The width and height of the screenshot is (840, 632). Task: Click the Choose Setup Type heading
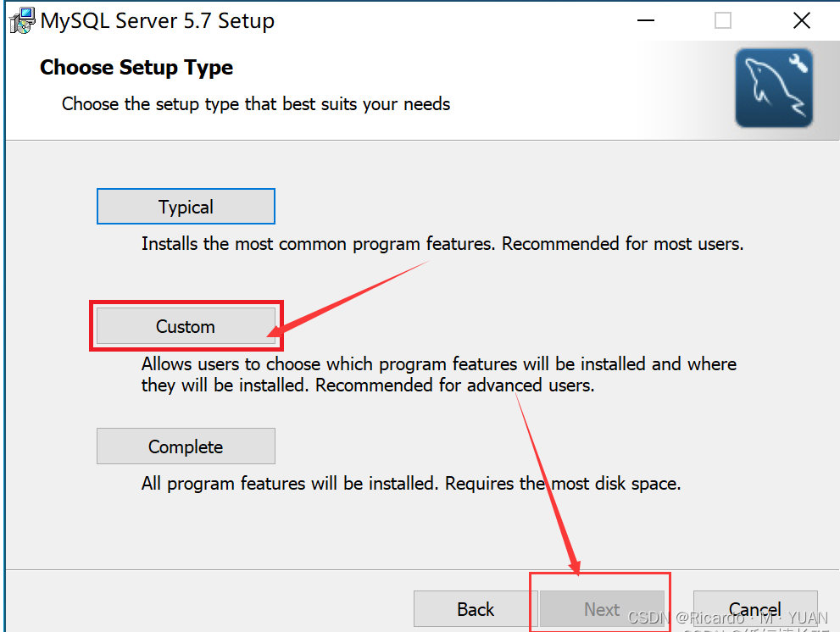136,67
